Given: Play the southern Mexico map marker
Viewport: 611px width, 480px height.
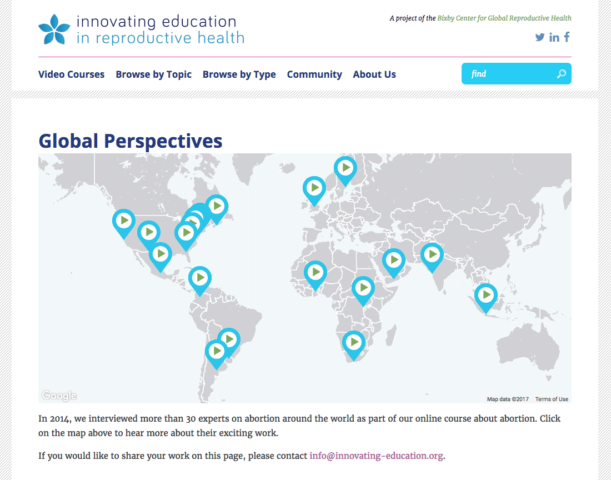Looking at the screenshot, I should click(x=161, y=257).
